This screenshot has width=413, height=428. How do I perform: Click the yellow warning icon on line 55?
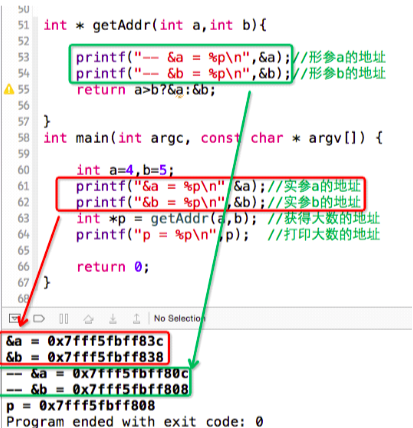[x=9, y=89]
